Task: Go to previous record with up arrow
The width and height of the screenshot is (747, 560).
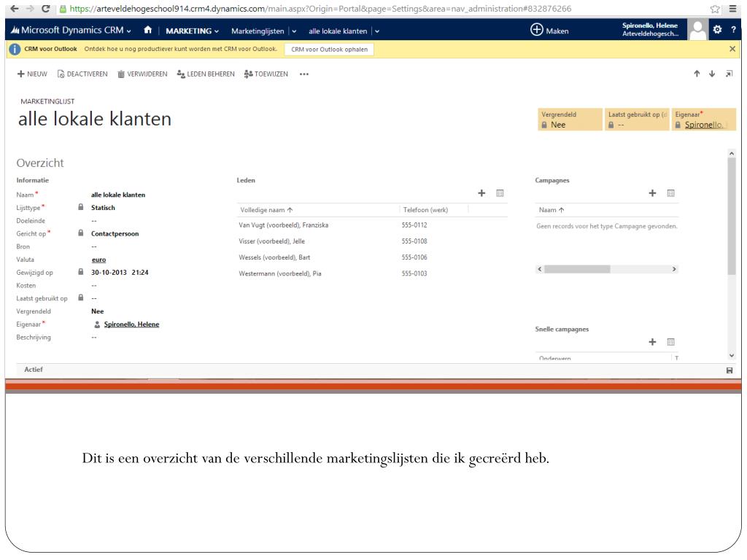Action: 697,74
